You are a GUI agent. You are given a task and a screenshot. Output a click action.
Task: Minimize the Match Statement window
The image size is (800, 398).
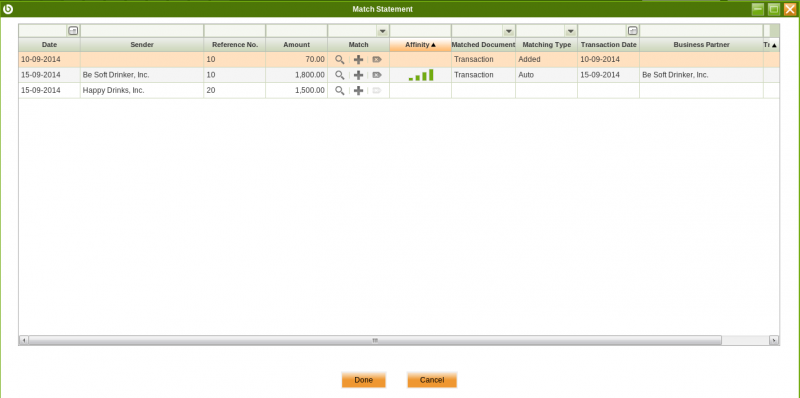758,9
